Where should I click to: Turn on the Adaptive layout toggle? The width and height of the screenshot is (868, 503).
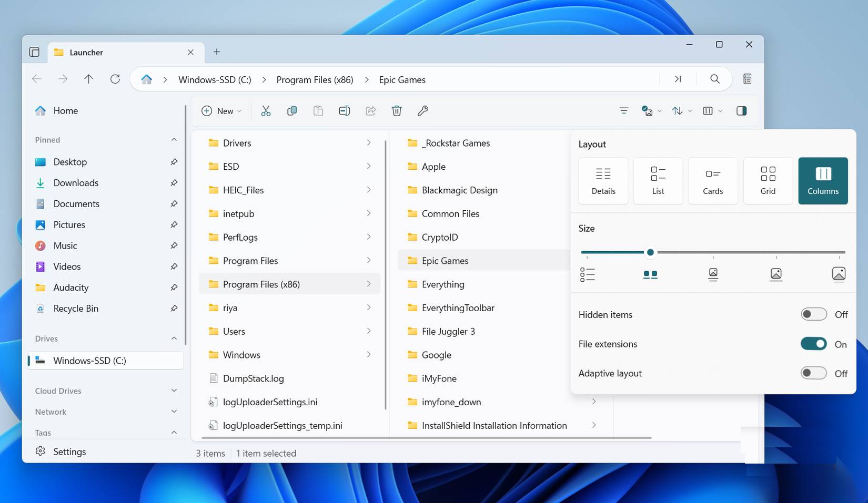click(x=813, y=373)
